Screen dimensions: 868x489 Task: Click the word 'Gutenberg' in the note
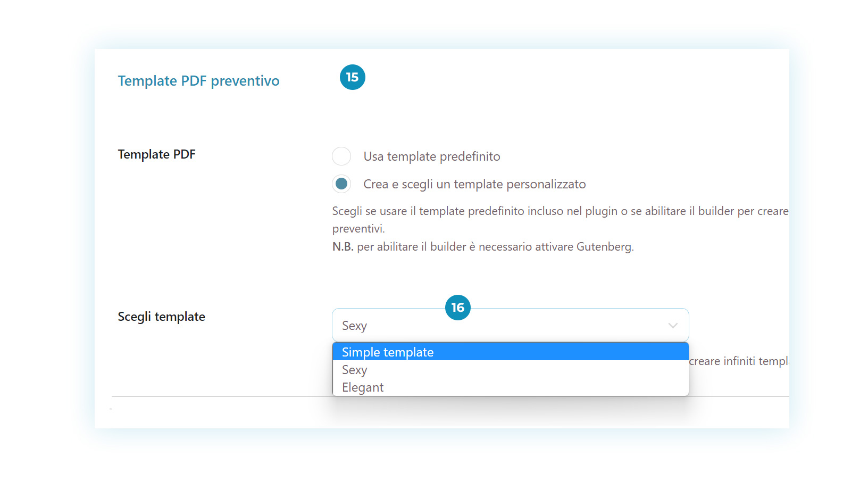tap(605, 247)
